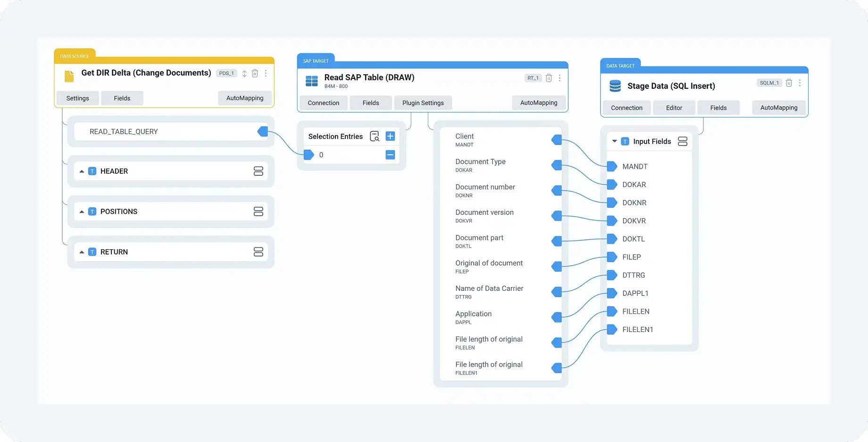Toggle layout icon on HEADER row
The image size is (868, 442).
click(x=258, y=171)
